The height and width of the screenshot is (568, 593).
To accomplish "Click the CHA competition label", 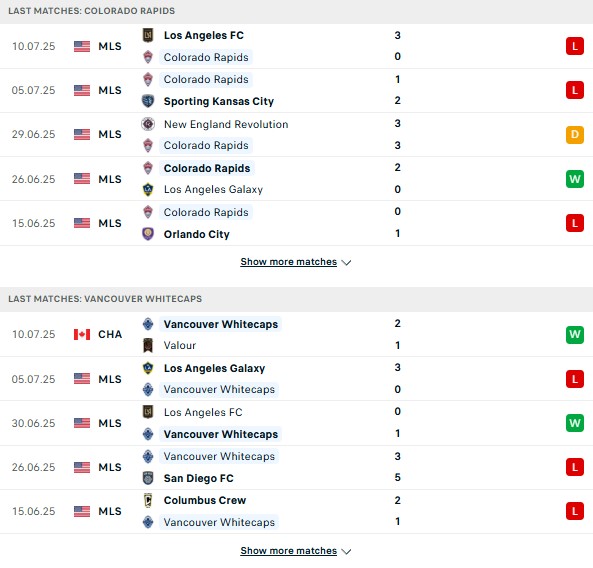I will click(110, 334).
